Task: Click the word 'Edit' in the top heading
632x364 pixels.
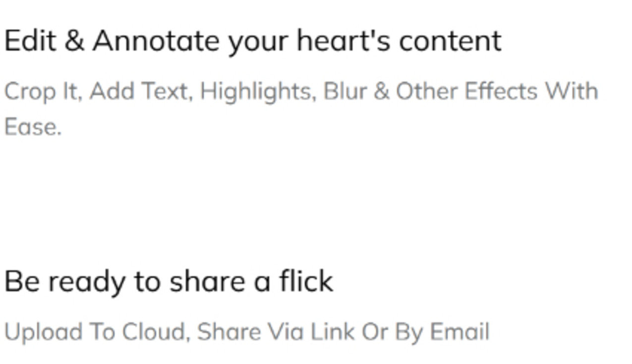Action: click(30, 41)
